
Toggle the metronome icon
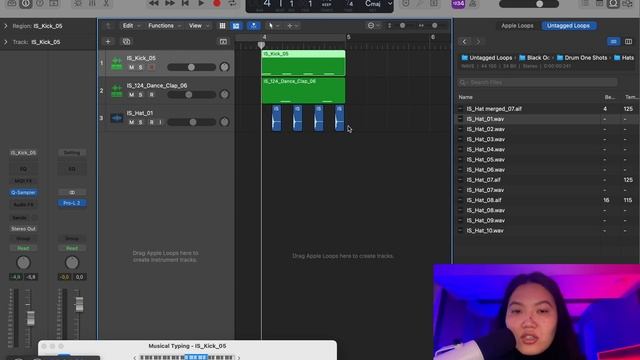(473, 3)
